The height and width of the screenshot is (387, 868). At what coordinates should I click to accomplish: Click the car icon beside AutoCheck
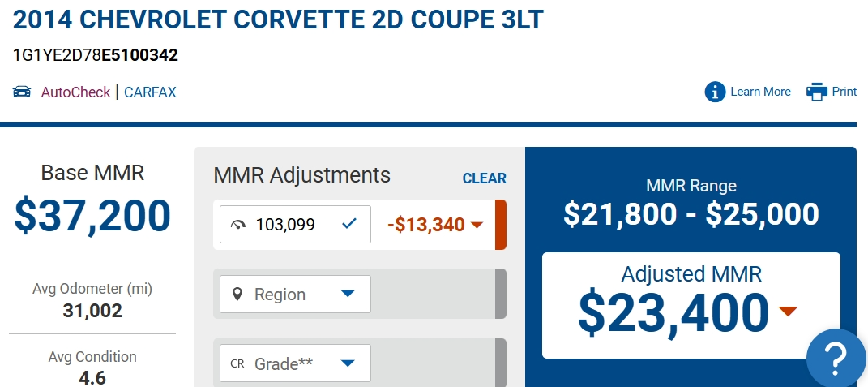tap(22, 92)
